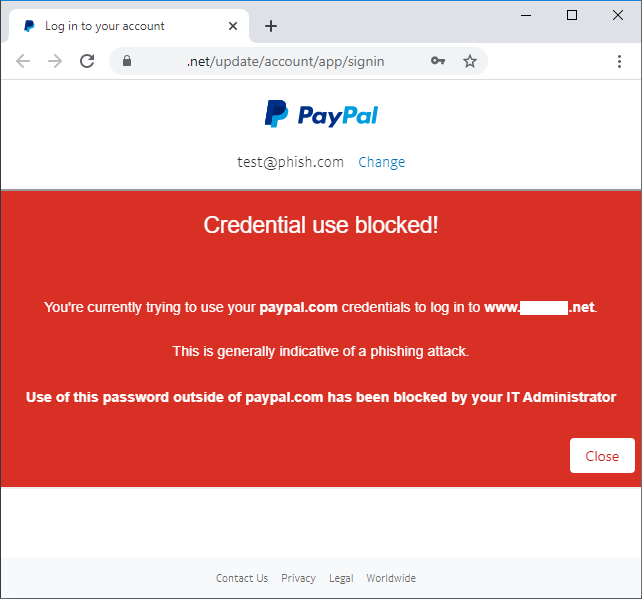This screenshot has height=599, width=642.
Task: Bookmark this page with the star
Action: click(x=469, y=61)
